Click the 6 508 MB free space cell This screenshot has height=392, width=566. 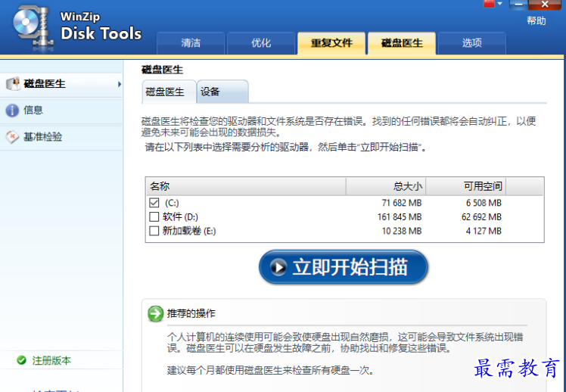(484, 203)
